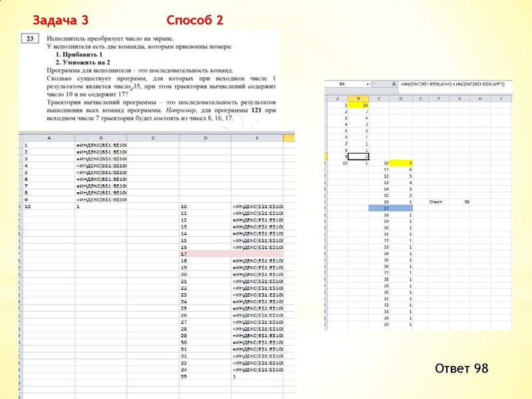Click the answer value 98 cell
The image size is (532, 399).
point(467,200)
